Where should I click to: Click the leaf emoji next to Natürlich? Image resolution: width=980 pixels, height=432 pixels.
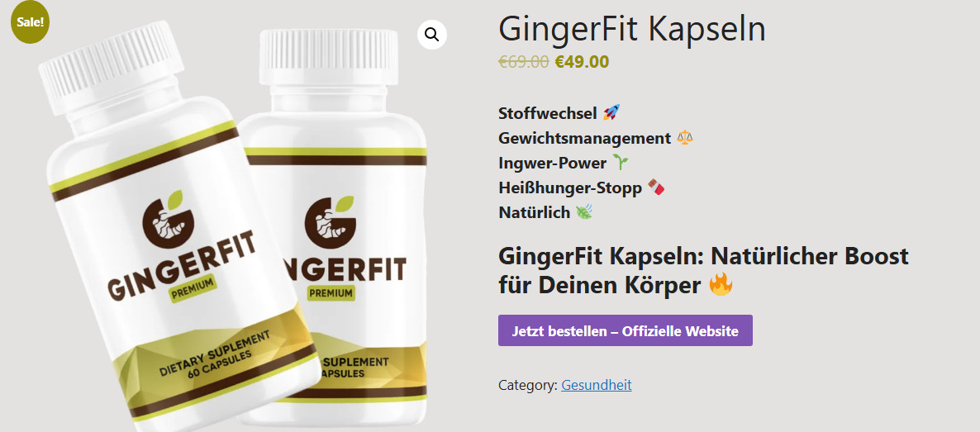click(583, 212)
